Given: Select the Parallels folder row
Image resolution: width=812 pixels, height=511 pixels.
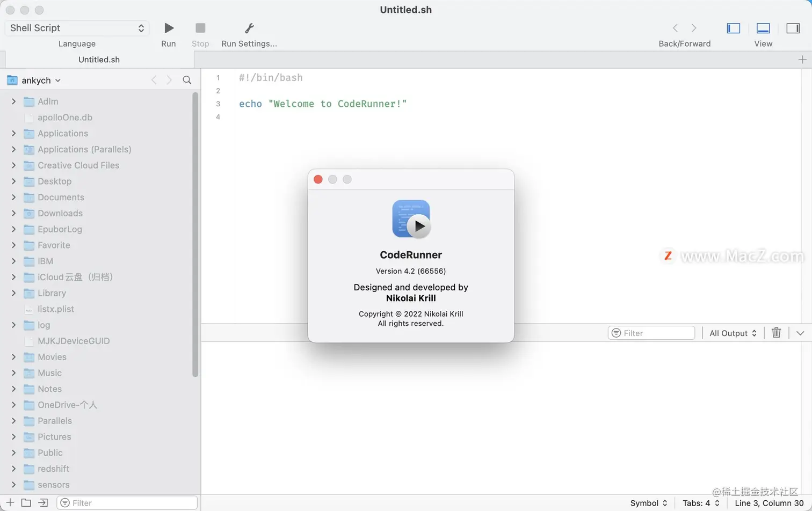Looking at the screenshot, I should 97,421.
